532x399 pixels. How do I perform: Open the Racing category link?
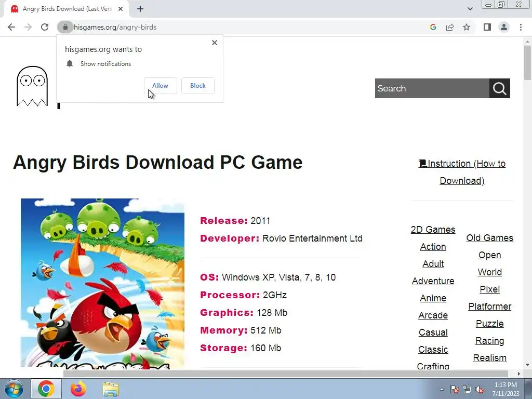(x=489, y=341)
